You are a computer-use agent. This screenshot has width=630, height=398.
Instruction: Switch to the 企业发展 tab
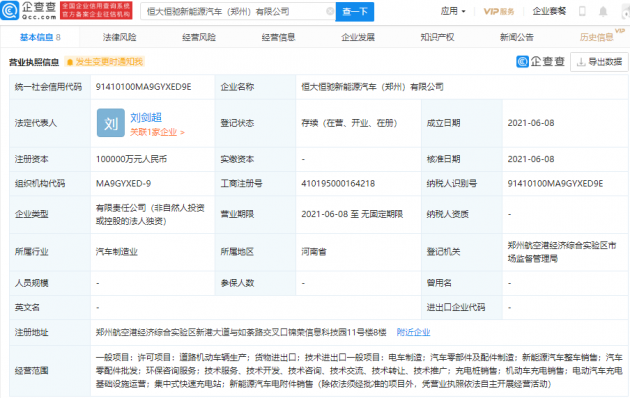(358, 37)
